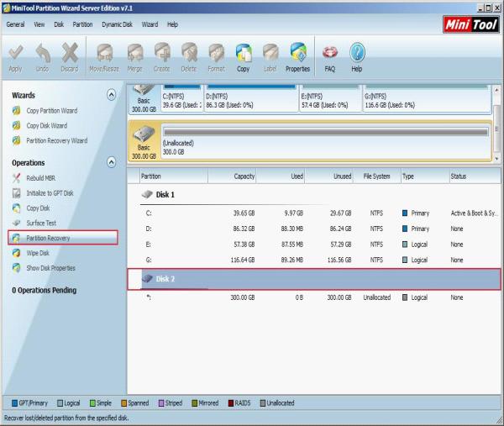Sort by Type column header
504x426 pixels.
pyautogui.click(x=425, y=176)
